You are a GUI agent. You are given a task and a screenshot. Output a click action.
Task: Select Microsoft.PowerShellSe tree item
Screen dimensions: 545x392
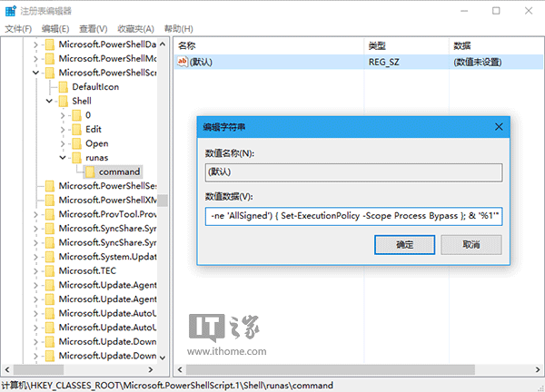click(107, 186)
